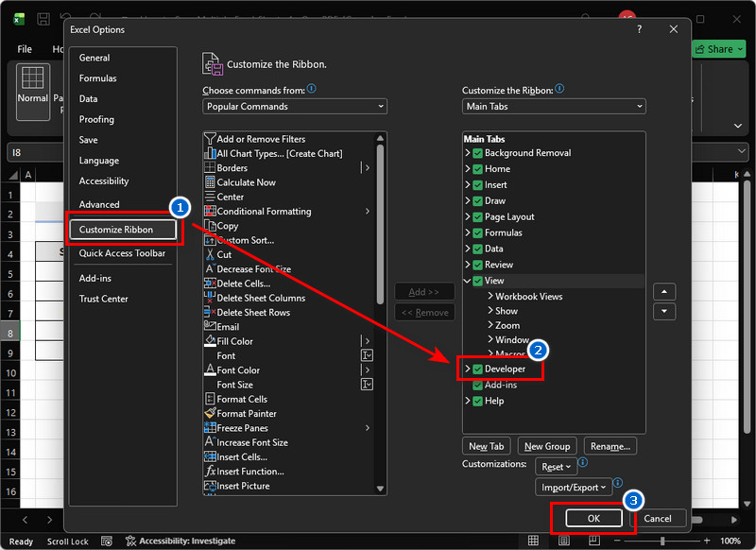Viewport: 756px width, 550px height.
Task: Click the Center alignment icon
Action: 210,197
